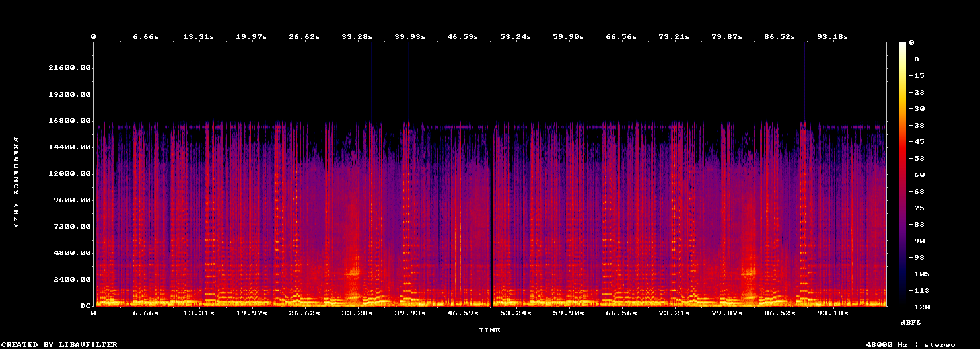Select the 16800.00 frequency label
Viewport: 980px width, 349px height.
coord(70,121)
